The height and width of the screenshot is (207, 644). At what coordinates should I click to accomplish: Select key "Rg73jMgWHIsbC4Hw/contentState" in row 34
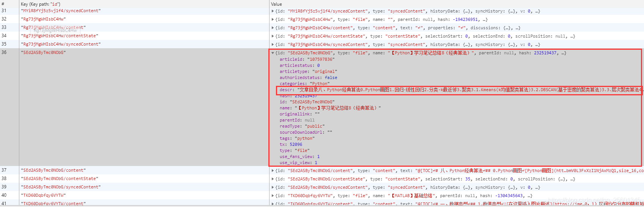(x=60, y=36)
